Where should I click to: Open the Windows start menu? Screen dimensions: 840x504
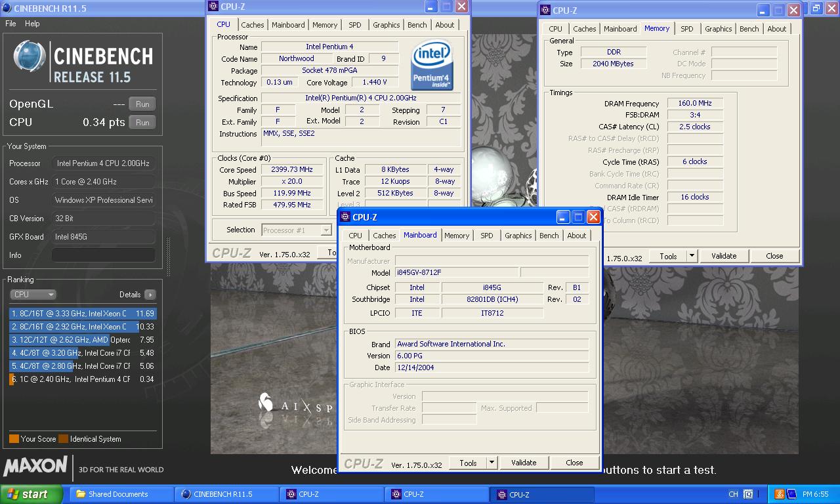coord(31,494)
